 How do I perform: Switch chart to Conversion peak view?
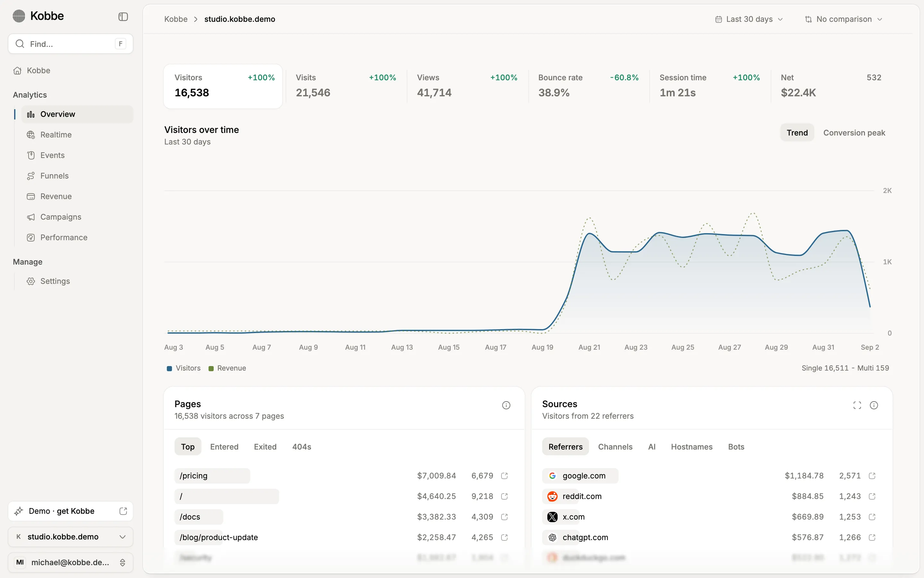tap(854, 133)
